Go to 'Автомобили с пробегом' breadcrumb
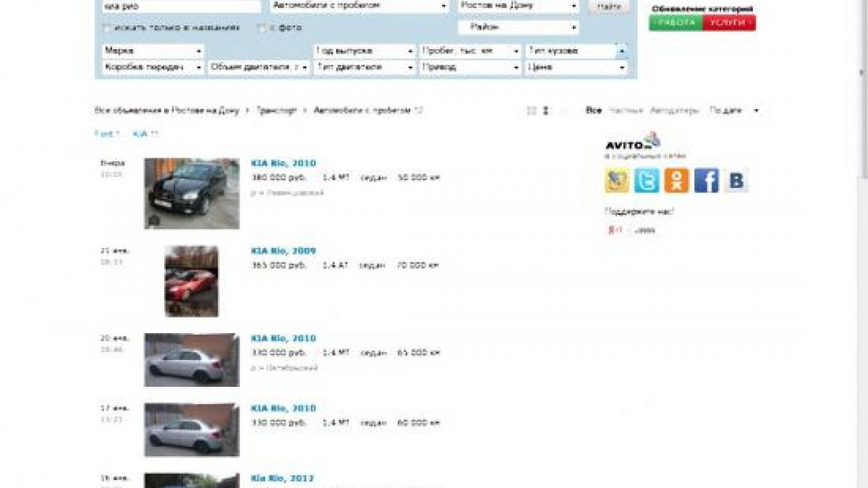This screenshot has height=488, width=868. [362, 111]
